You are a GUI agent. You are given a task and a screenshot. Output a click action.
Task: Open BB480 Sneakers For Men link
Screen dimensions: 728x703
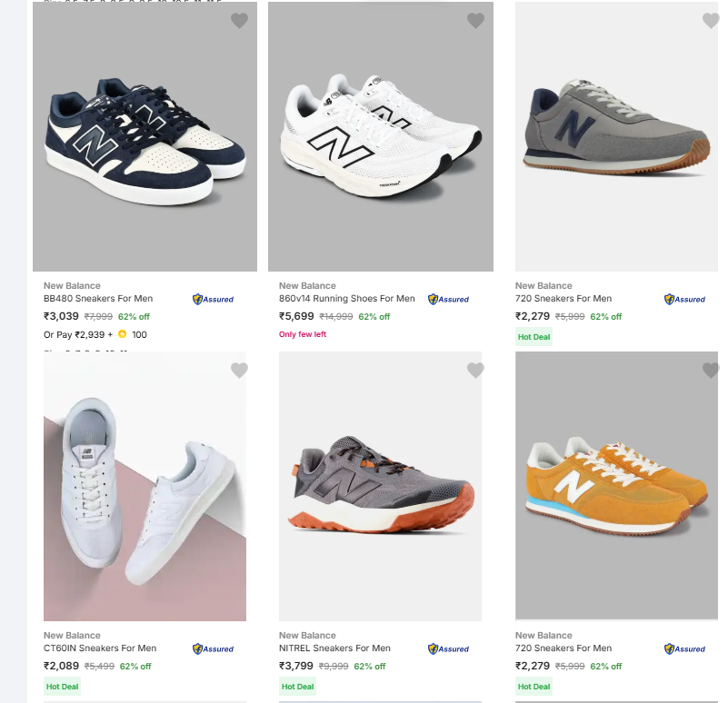98,299
